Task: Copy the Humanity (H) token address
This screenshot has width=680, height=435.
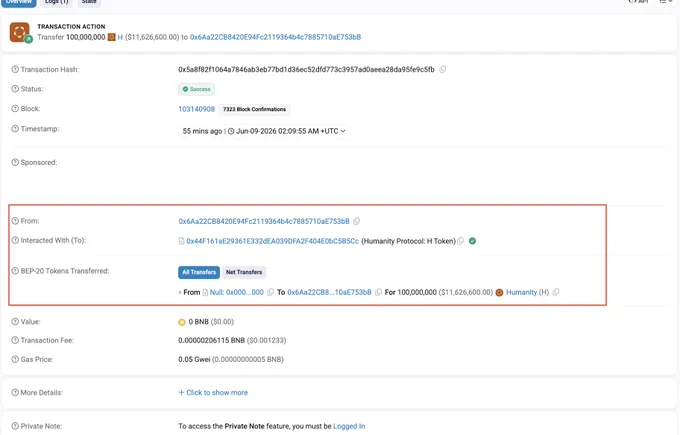Action: pos(556,292)
